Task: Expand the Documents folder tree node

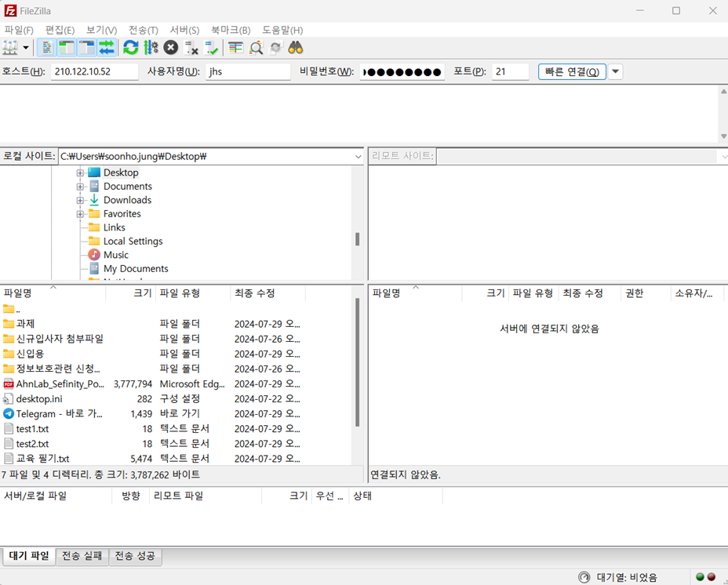Action: [80, 187]
